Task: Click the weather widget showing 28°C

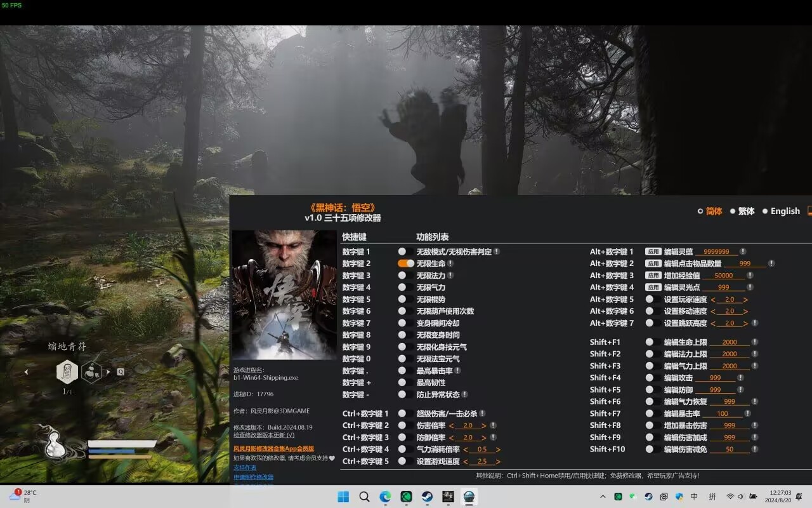Action: point(23,496)
